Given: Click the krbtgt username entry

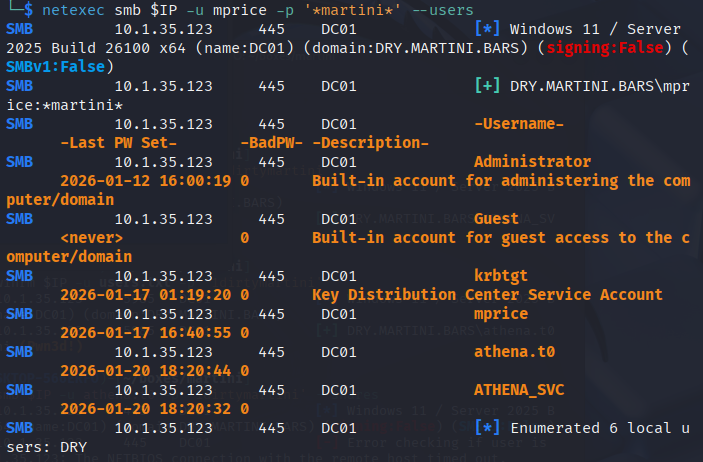Looking at the screenshot, I should pos(501,275).
